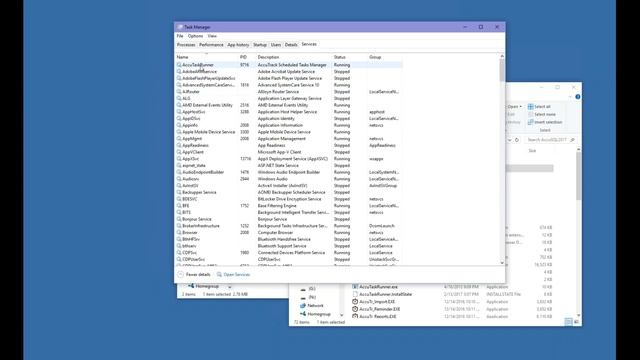Switch to the Users tab

[x=276, y=45]
